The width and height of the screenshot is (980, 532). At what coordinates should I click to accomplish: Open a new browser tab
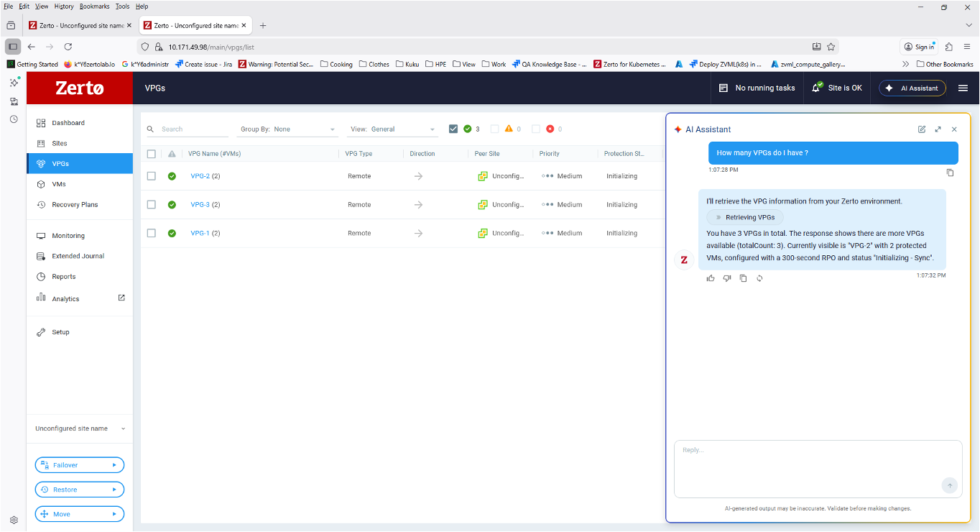pos(263,25)
